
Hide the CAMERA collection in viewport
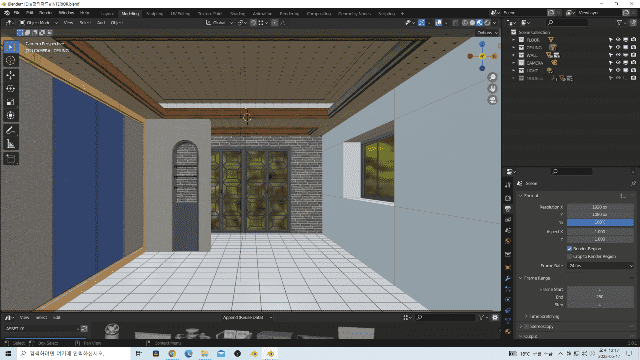(618, 63)
